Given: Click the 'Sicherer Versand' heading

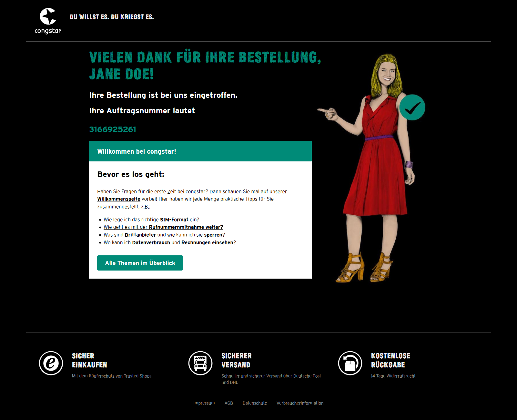Looking at the screenshot, I should pyautogui.click(x=236, y=360).
